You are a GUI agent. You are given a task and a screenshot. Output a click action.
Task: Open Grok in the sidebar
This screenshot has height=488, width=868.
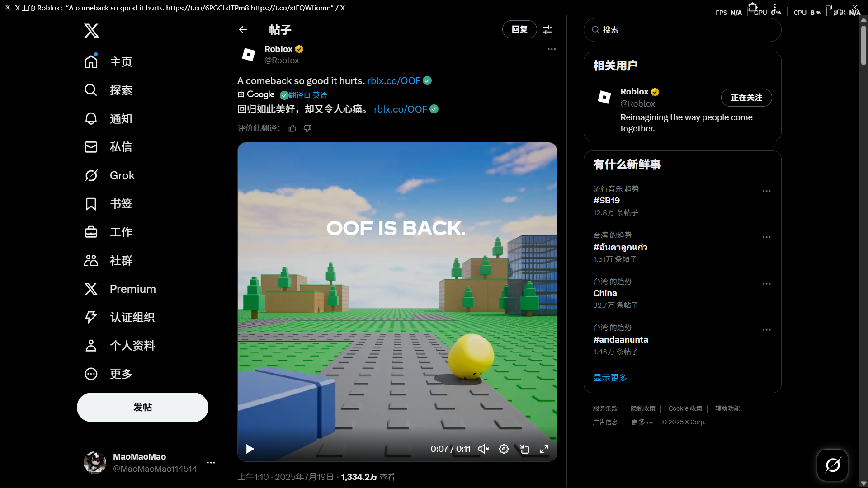(x=109, y=175)
